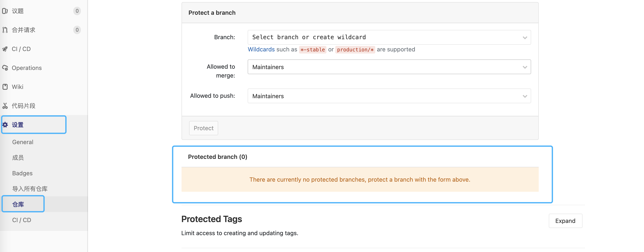
Task: Open the Allowed to push dropdown
Action: click(389, 96)
